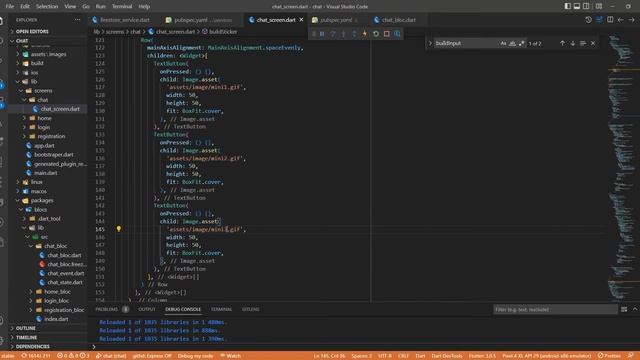
Task: Click the Step Out debug arrow
Action: pyautogui.click(x=354, y=34)
